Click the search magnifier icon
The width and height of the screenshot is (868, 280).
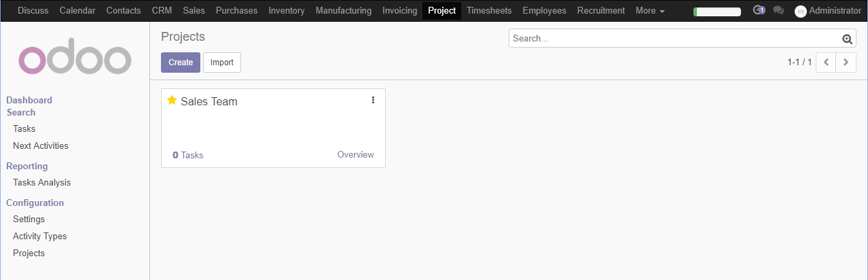[847, 39]
